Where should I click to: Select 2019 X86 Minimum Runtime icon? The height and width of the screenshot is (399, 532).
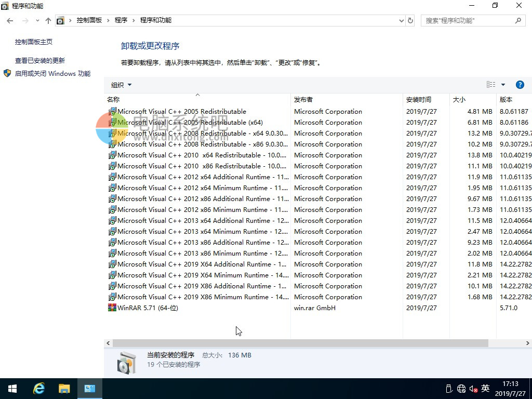point(112,297)
